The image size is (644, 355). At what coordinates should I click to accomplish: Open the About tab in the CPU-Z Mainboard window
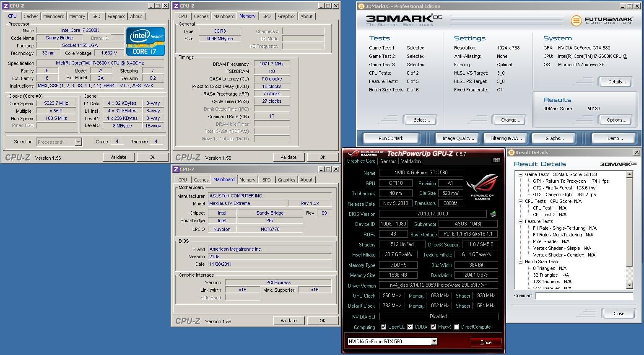(306, 180)
